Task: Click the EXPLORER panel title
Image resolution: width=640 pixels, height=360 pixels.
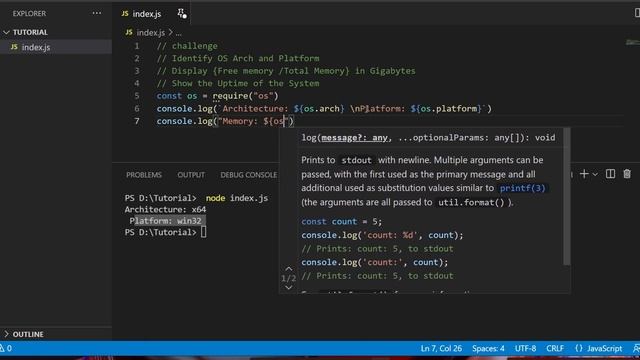Action: pyautogui.click(x=29, y=13)
